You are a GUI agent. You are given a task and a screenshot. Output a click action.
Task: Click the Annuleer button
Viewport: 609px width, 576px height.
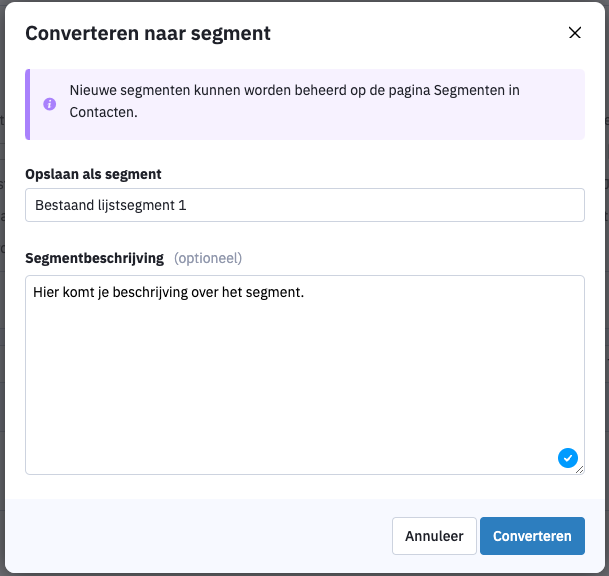434,536
